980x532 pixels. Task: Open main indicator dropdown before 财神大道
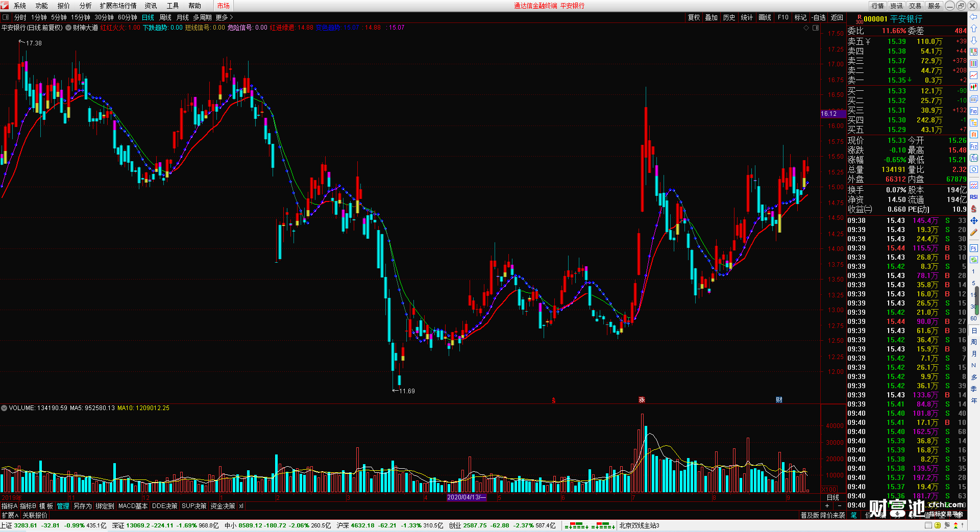pos(68,28)
